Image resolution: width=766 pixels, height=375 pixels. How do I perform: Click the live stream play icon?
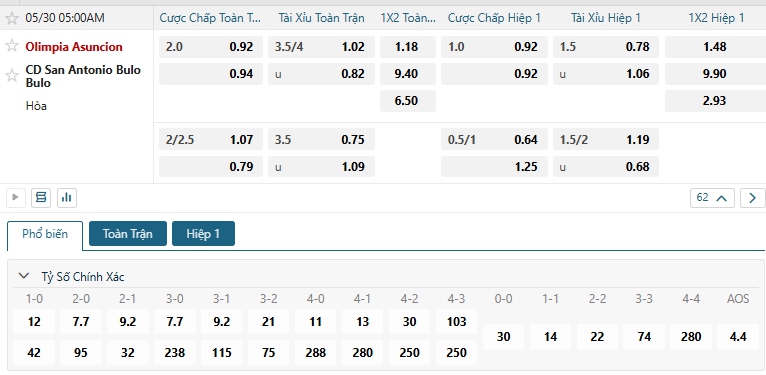pyautogui.click(x=15, y=197)
